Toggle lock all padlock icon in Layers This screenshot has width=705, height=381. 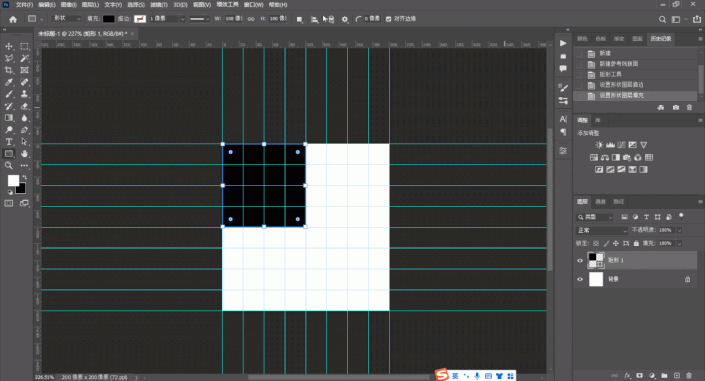point(636,243)
